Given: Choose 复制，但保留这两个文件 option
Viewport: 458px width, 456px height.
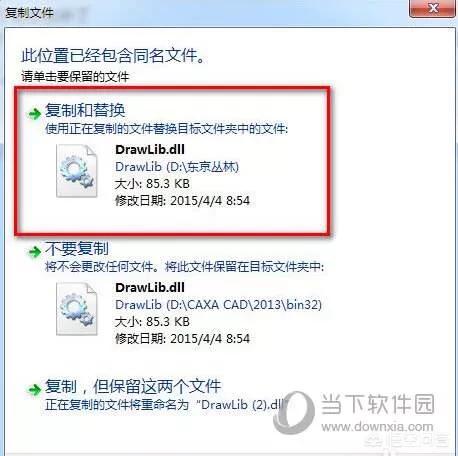Looking at the screenshot, I should 133,386.
